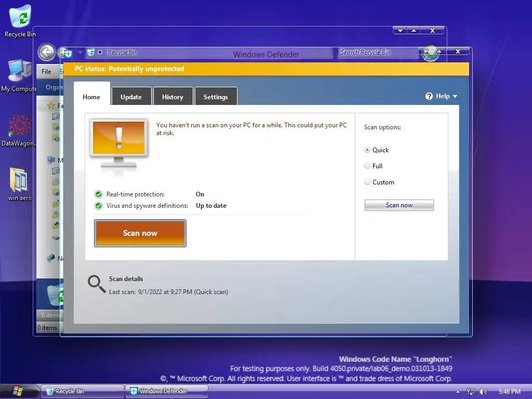The width and height of the screenshot is (532, 399).
Task: Click the gray Scan now button under Scan options
Action: tap(399, 205)
